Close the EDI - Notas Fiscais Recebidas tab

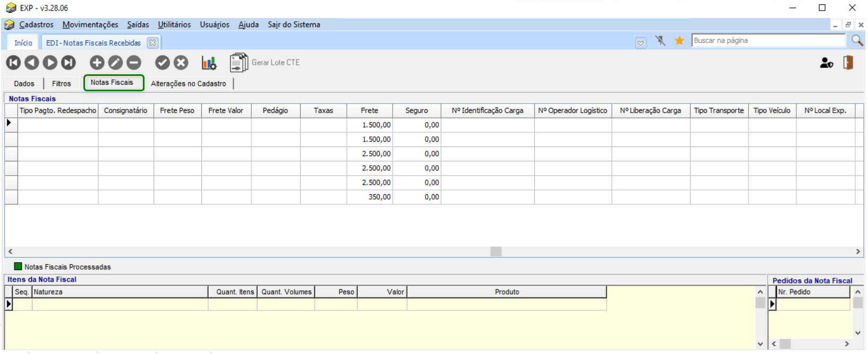tap(152, 43)
